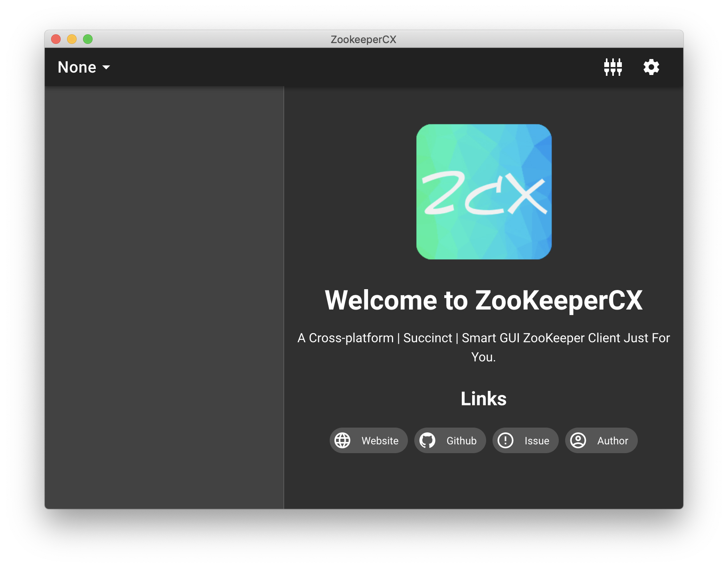This screenshot has height=568, width=728.
Task: Click the empty left node tree panel
Action: (164, 297)
